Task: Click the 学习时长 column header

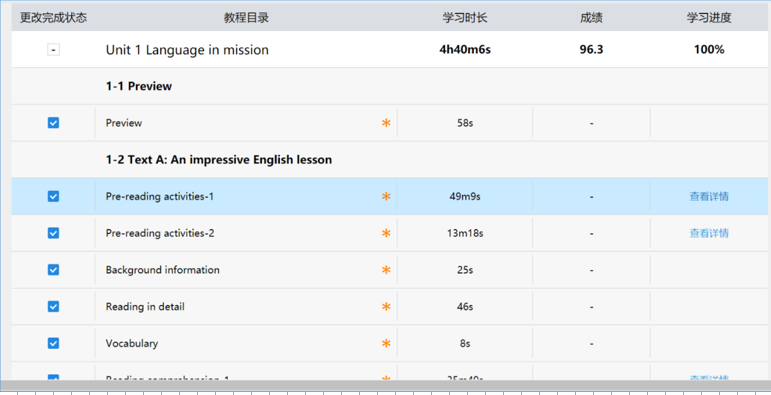Action: (465, 18)
